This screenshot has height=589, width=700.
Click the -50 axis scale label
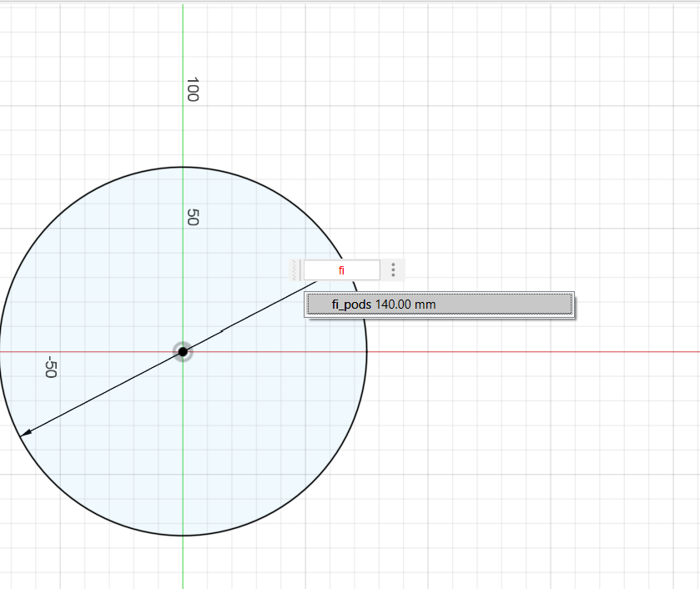[51, 367]
